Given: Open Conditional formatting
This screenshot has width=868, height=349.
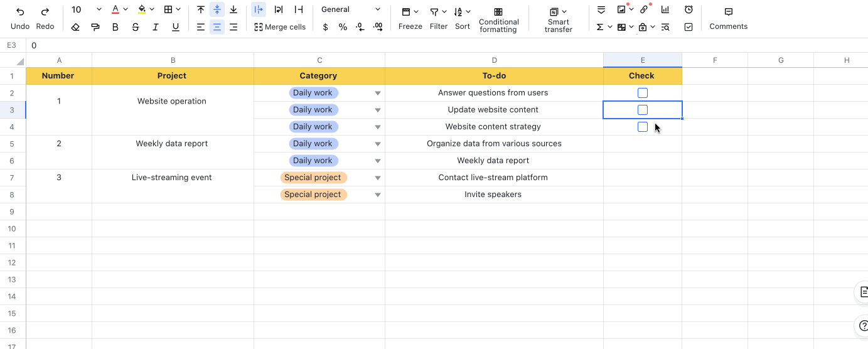Looking at the screenshot, I should click(498, 19).
